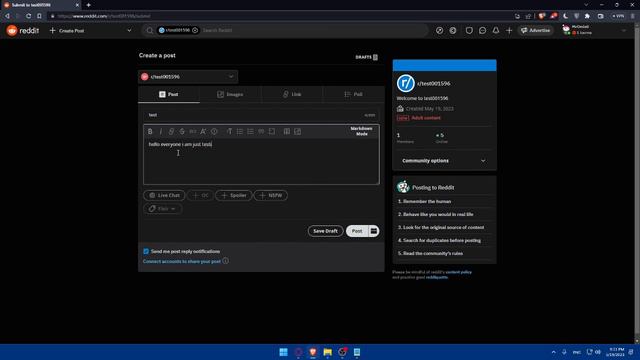Switch to the Images tab

coord(231,94)
